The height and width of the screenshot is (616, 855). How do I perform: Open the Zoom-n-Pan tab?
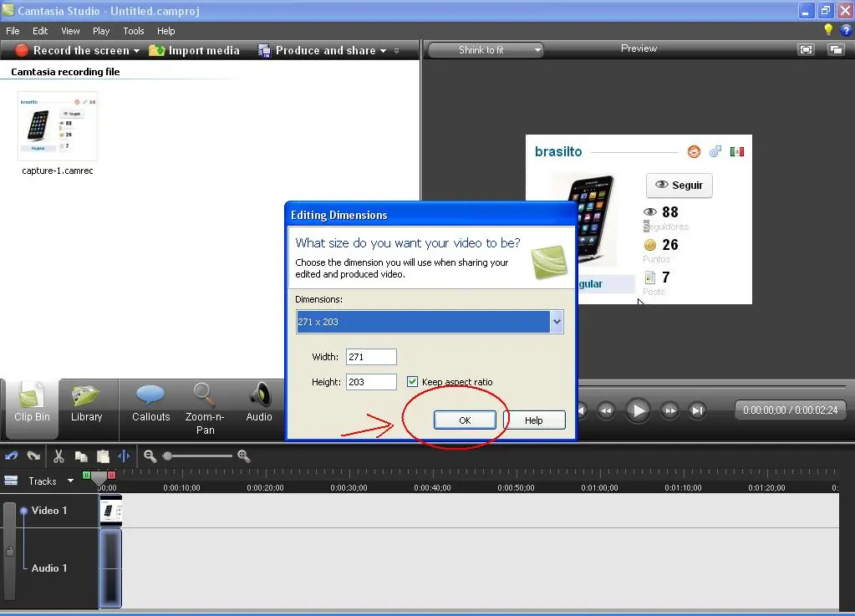(x=205, y=409)
